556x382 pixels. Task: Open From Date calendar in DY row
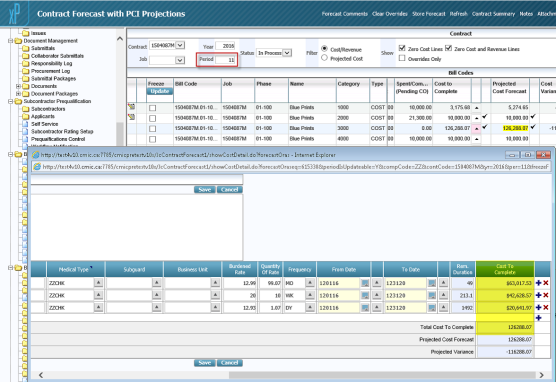(365, 308)
